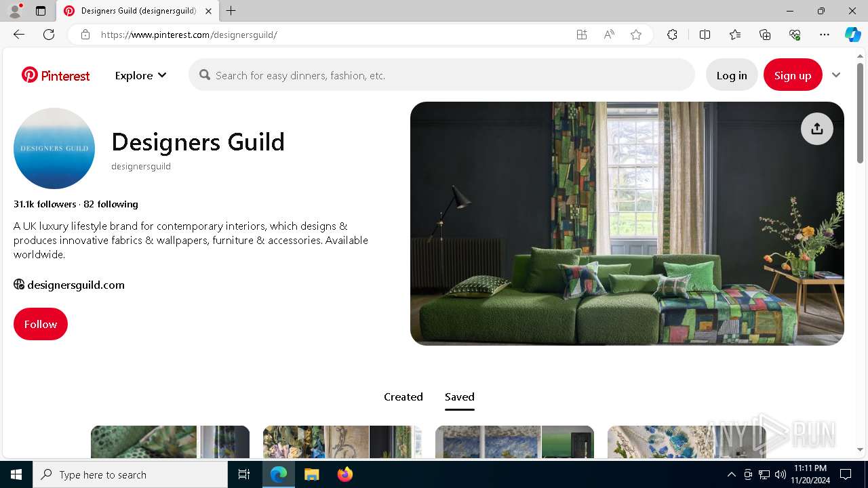Screen dimensions: 868x488
Task: Click the Edge taskbar icon
Action: [279, 474]
